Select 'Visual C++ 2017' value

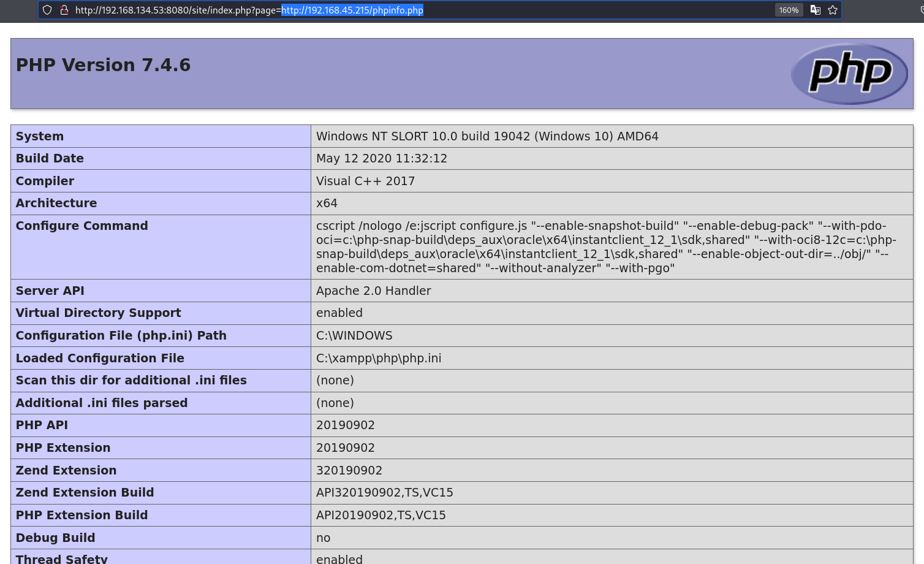366,181
